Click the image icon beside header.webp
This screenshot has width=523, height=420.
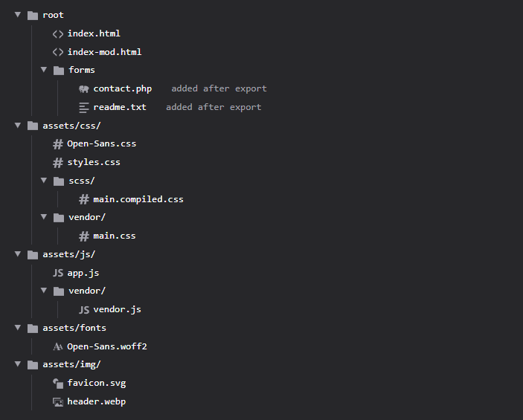pyautogui.click(x=58, y=402)
